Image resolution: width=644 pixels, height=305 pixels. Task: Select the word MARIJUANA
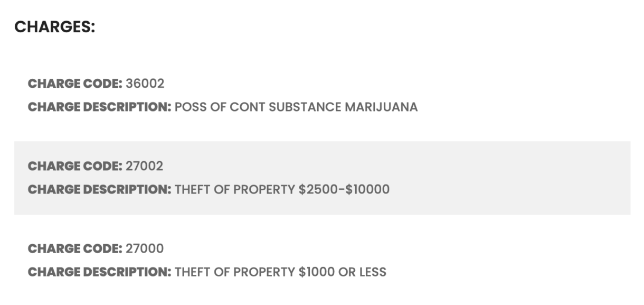(x=381, y=107)
